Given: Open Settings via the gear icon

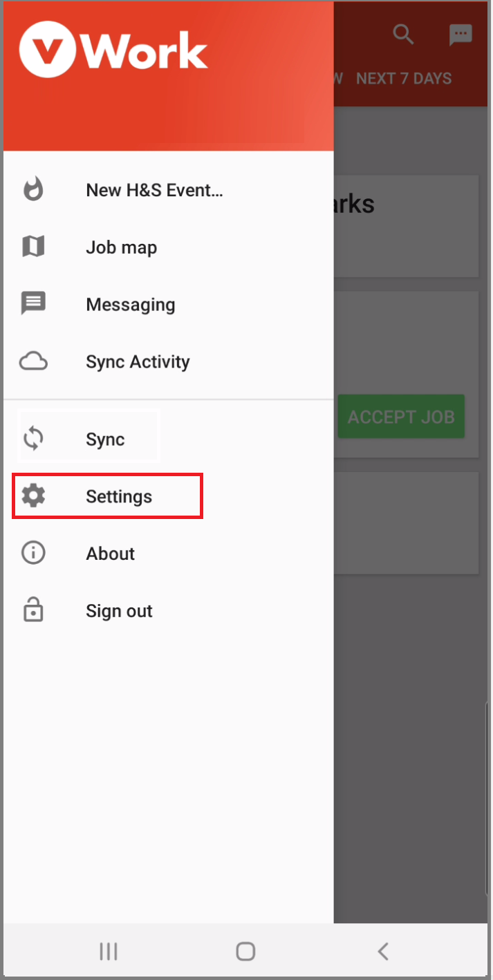Looking at the screenshot, I should coord(32,495).
